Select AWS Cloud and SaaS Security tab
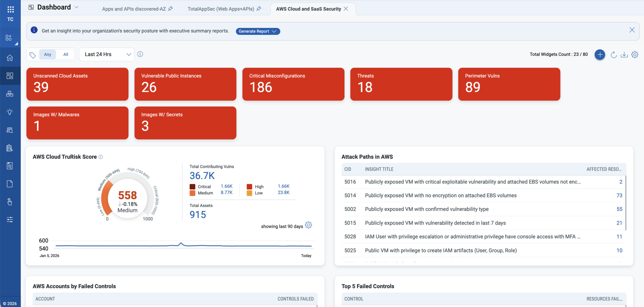This screenshot has width=644, height=307. click(x=308, y=9)
